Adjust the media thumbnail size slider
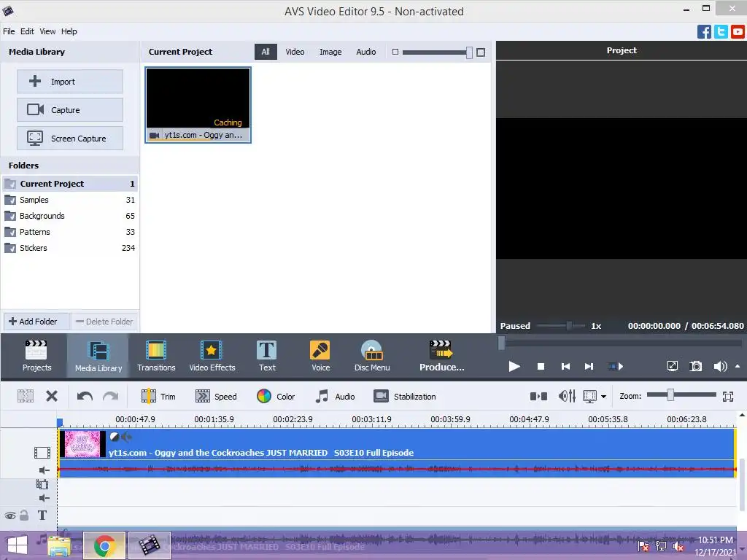 point(469,52)
